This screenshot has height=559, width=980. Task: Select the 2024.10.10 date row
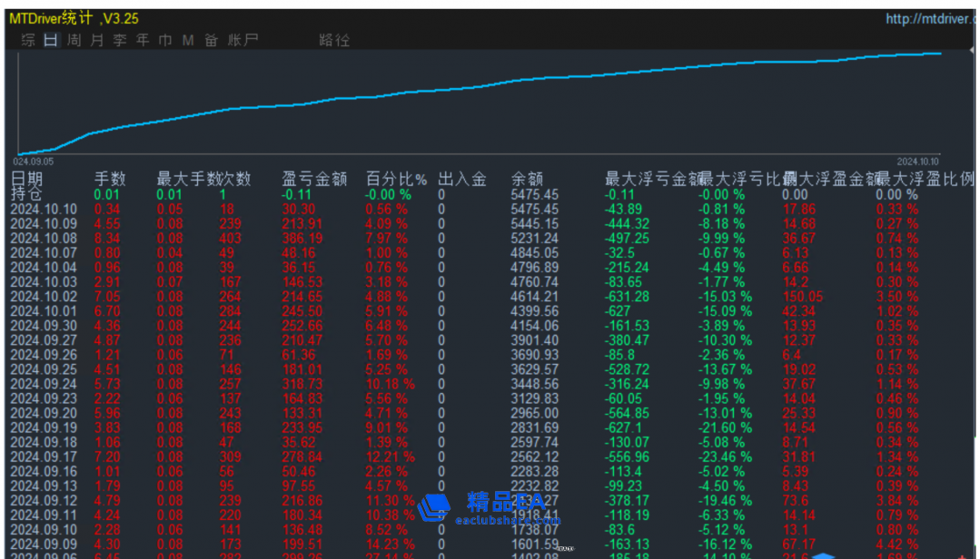[x=44, y=209]
